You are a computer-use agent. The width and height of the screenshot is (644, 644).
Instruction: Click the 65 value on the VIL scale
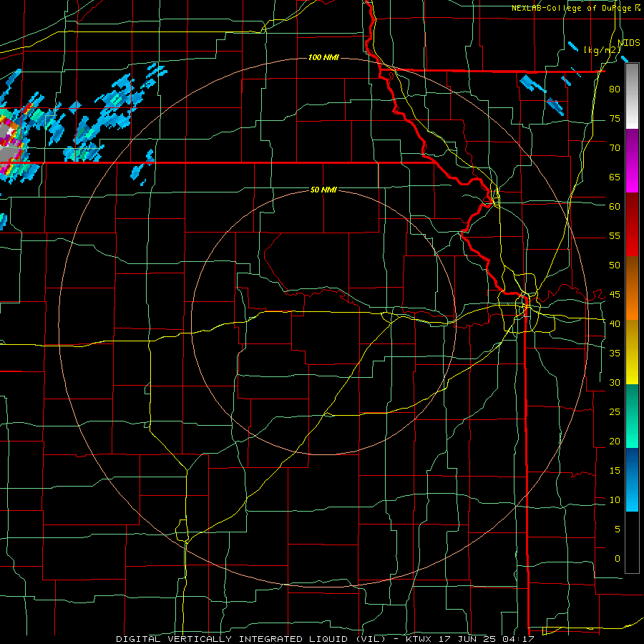(x=615, y=177)
